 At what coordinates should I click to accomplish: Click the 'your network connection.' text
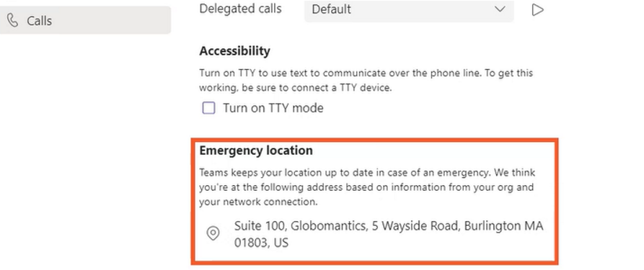[x=259, y=202]
